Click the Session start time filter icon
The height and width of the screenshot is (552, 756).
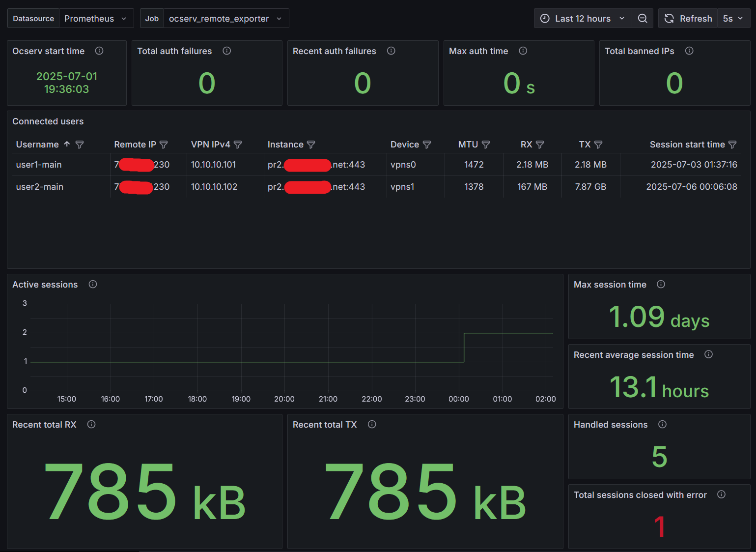[x=732, y=145]
